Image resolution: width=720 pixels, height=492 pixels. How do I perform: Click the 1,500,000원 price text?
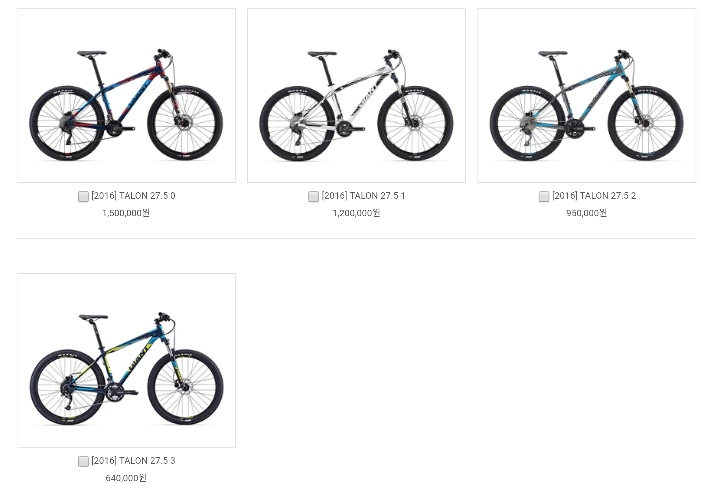(x=126, y=213)
